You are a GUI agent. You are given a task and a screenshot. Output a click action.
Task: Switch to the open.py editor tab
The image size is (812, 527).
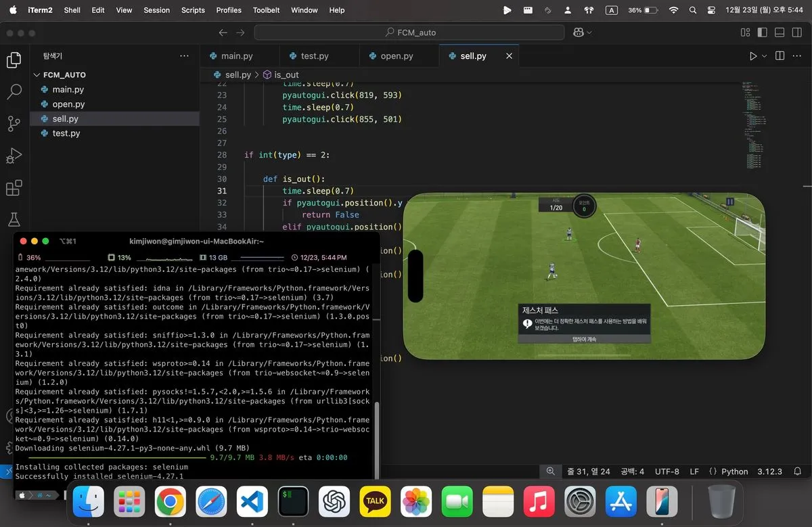click(x=397, y=56)
